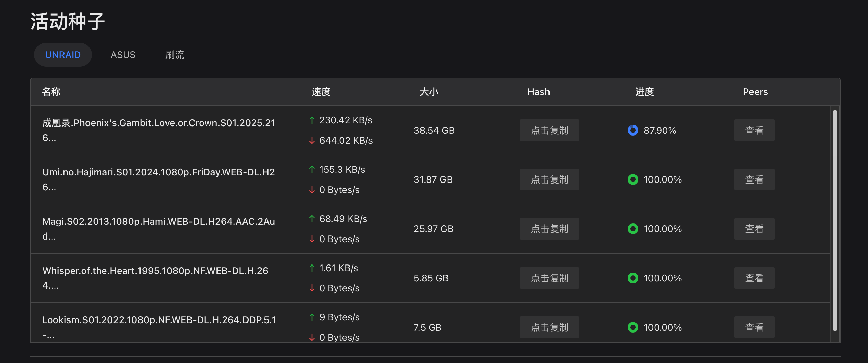Open the 刷流 tab

pyautogui.click(x=175, y=55)
